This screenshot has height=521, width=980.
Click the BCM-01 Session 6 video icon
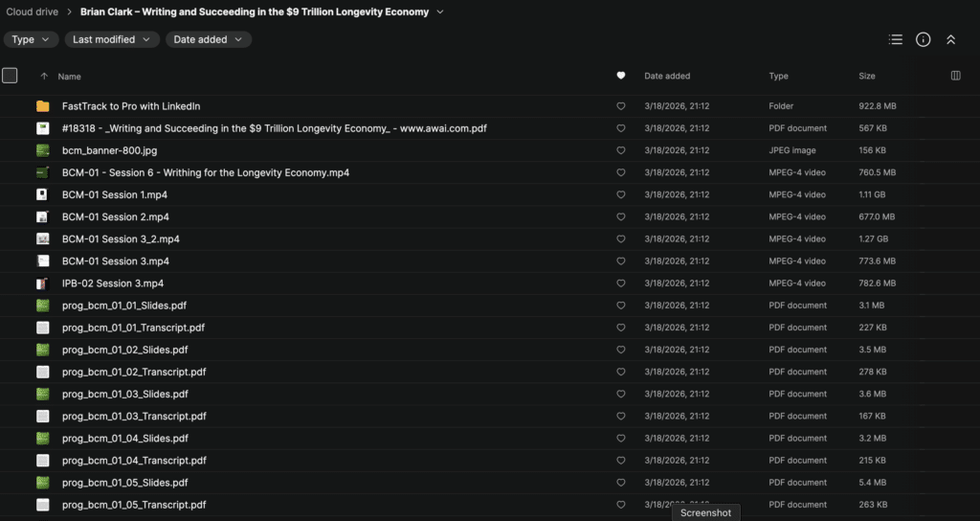(42, 172)
